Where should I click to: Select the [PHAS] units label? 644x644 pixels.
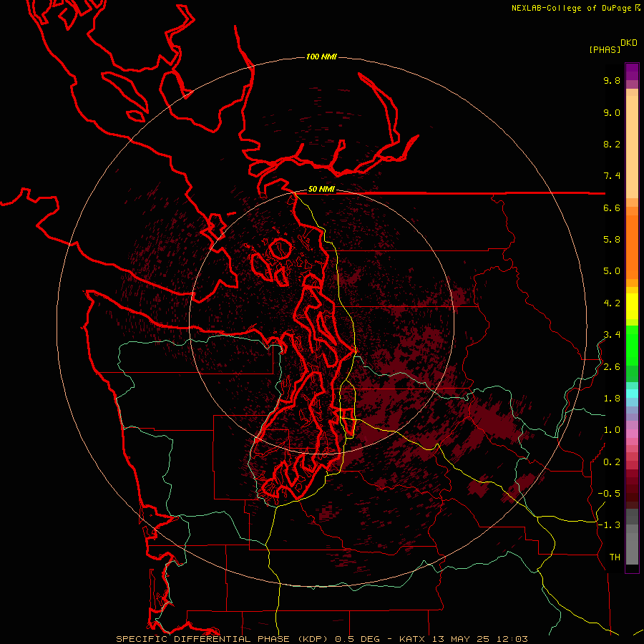click(x=605, y=49)
